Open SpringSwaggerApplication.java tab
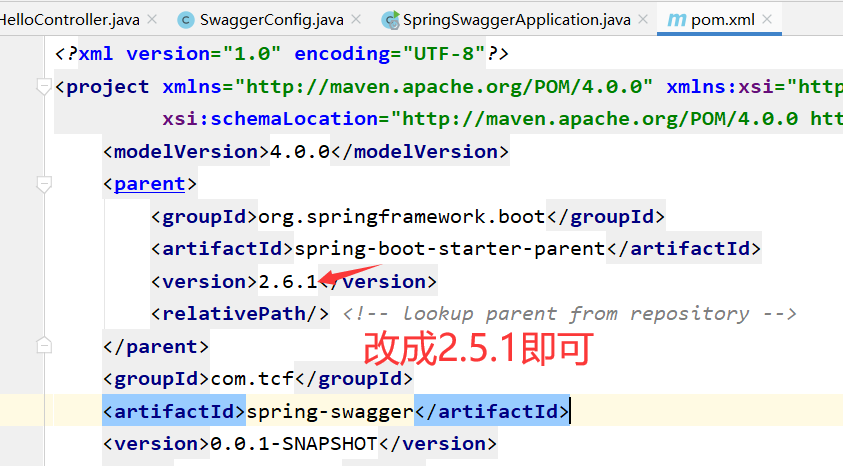 tap(516, 20)
